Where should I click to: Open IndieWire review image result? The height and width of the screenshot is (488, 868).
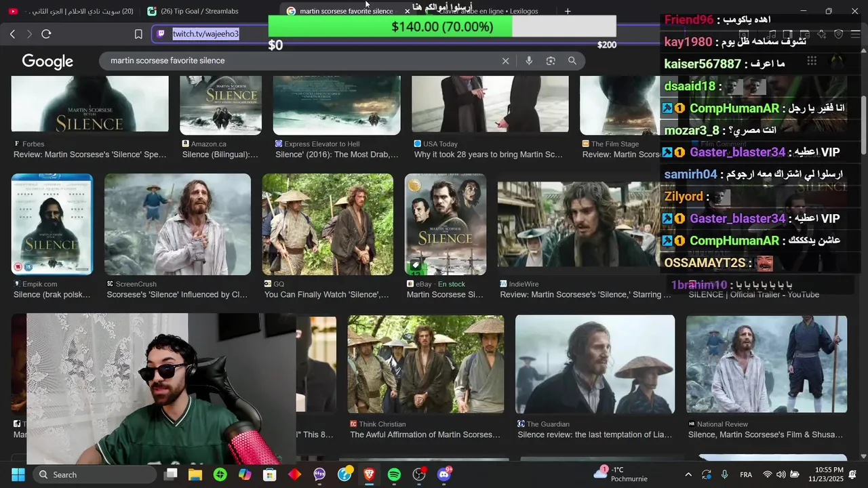(x=578, y=224)
